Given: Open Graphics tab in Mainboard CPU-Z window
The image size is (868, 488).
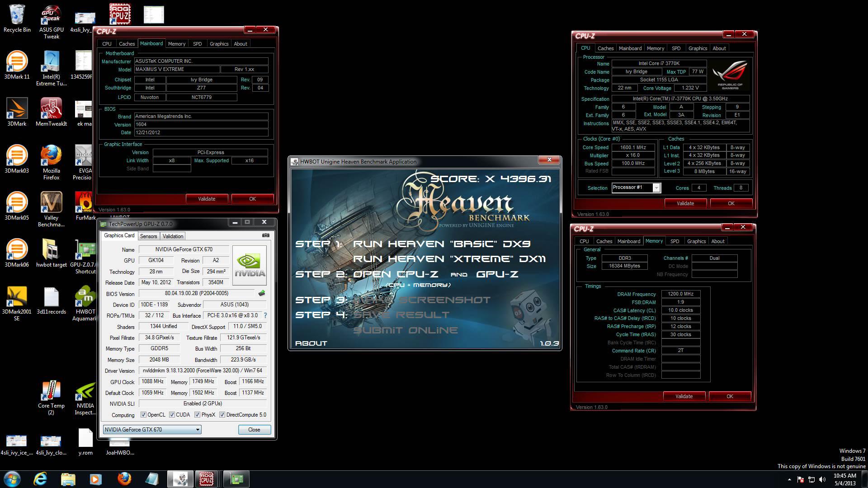Looking at the screenshot, I should tap(219, 44).
